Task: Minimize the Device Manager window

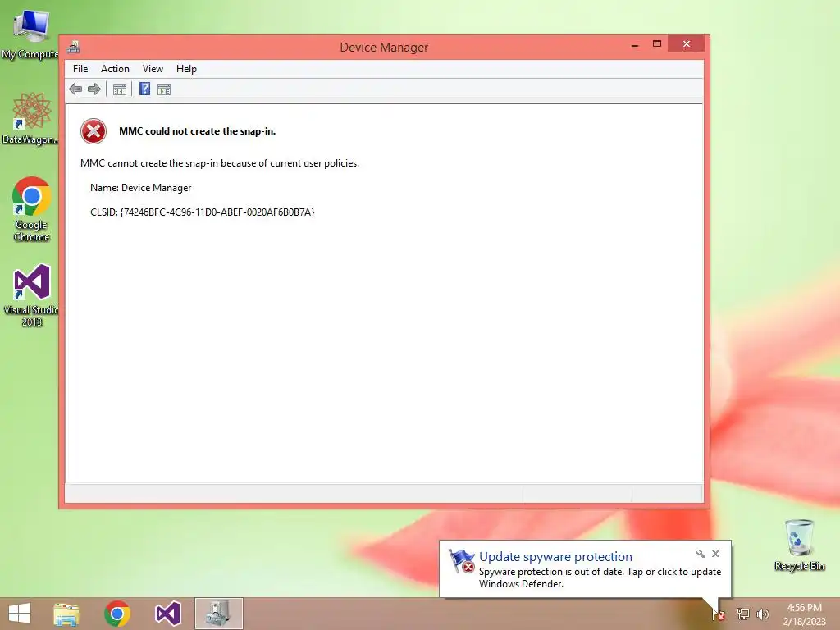Action: click(x=636, y=45)
